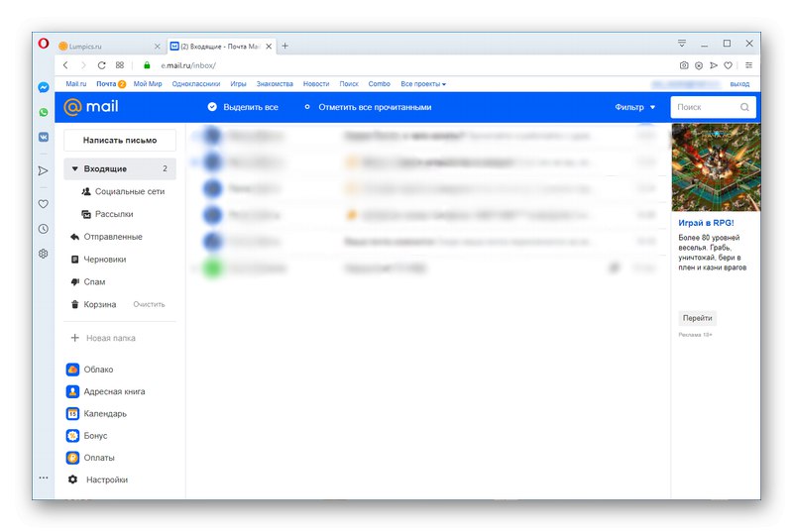
Task: Click the ad blocker shield icon
Action: tap(699, 65)
